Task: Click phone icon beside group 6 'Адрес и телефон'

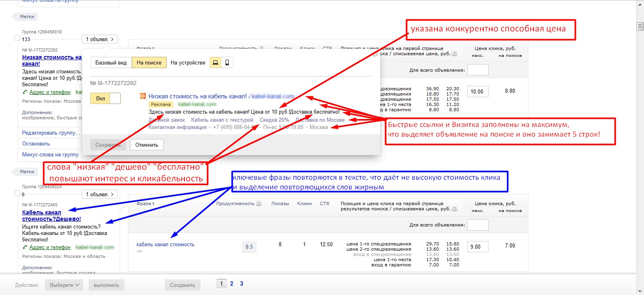Action: [x=25, y=247]
